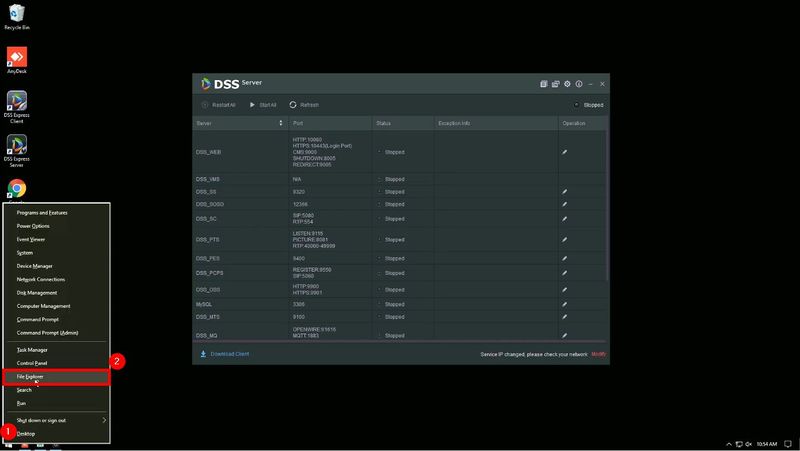Click Stopped status in DSS_WEB row
This screenshot has width=800, height=451.
pos(394,152)
